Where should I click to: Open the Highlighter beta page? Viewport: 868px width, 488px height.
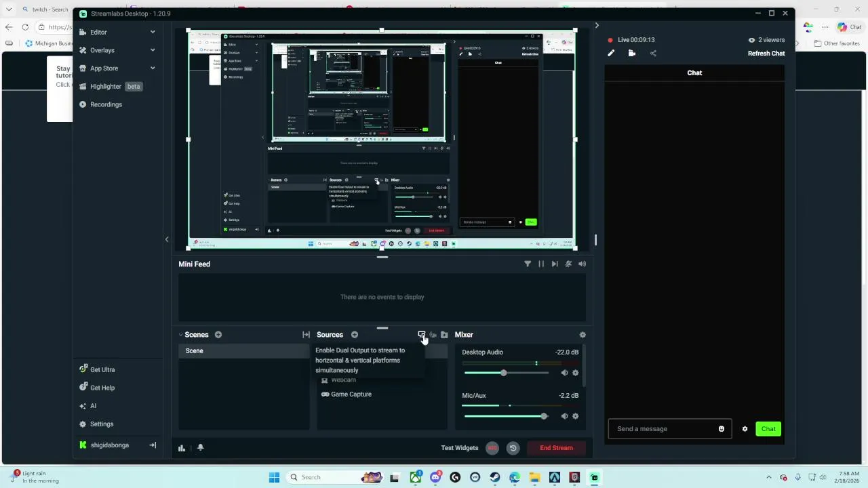110,87
